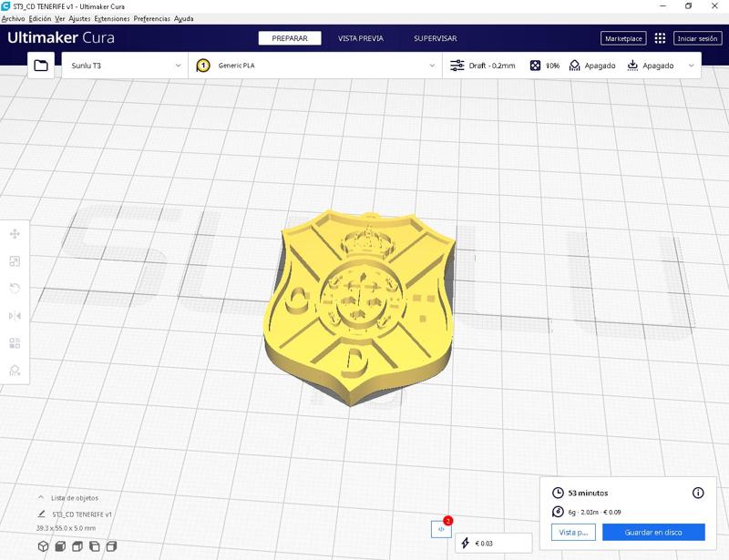Open the Marketplace

click(x=623, y=38)
